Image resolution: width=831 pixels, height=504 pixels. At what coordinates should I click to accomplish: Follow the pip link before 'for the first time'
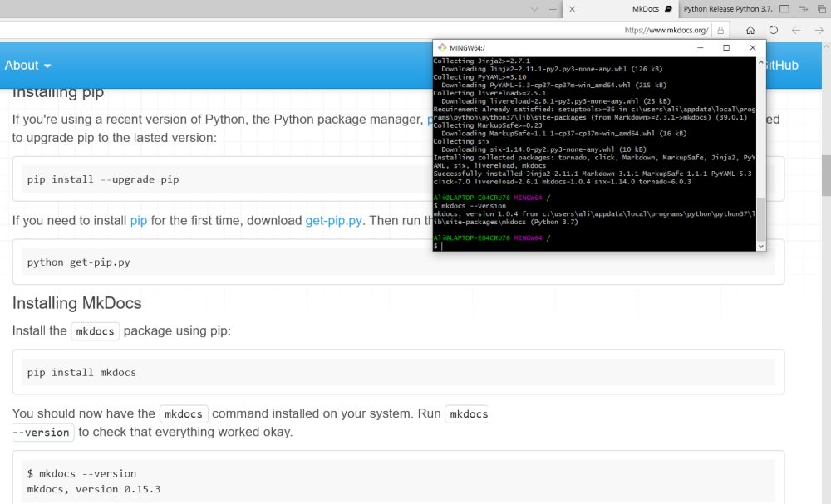pyautogui.click(x=139, y=221)
